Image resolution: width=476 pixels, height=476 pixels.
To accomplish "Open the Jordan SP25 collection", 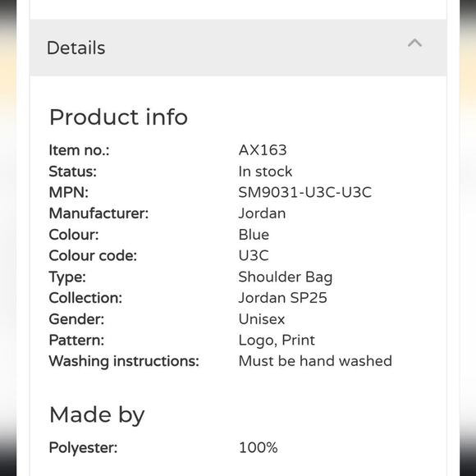I will click(x=282, y=298).
